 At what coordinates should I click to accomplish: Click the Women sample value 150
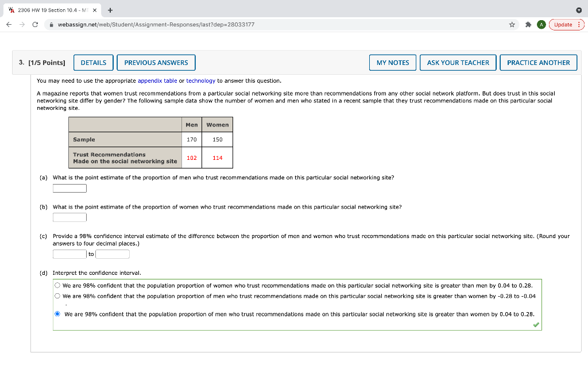point(218,139)
